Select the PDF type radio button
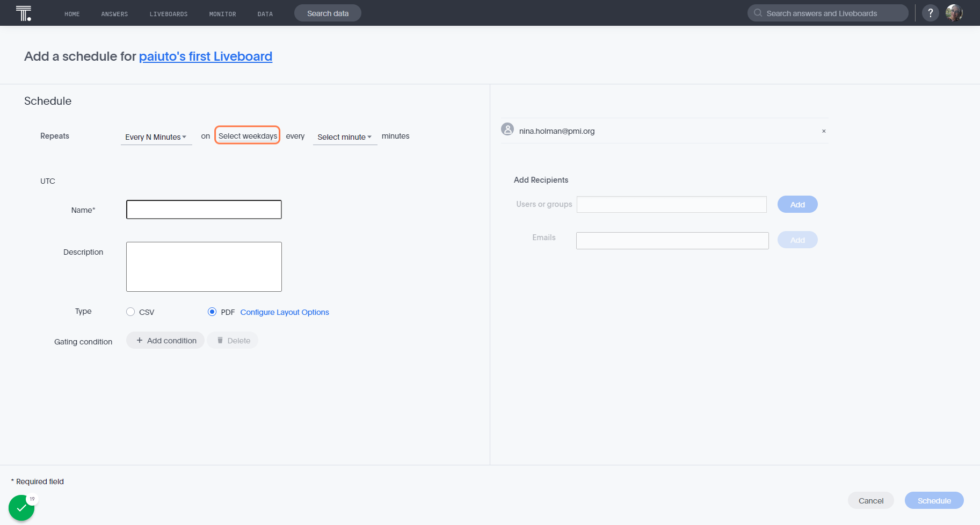Viewport: 980px width, 525px height. point(212,312)
